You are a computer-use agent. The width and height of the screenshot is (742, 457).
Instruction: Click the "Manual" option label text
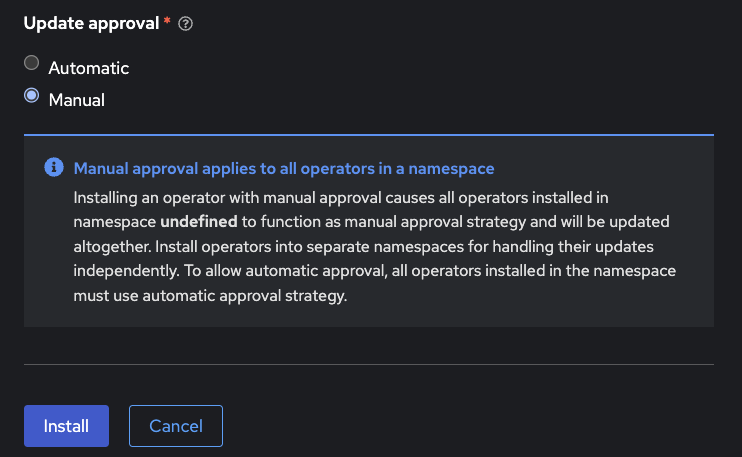[77, 100]
